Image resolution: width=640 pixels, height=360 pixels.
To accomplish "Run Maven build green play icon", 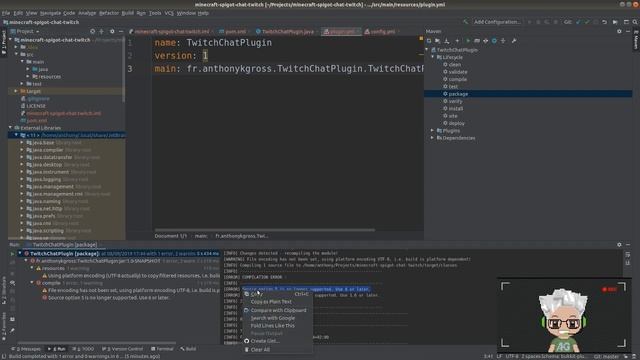I will pyautogui.click(x=468, y=41).
